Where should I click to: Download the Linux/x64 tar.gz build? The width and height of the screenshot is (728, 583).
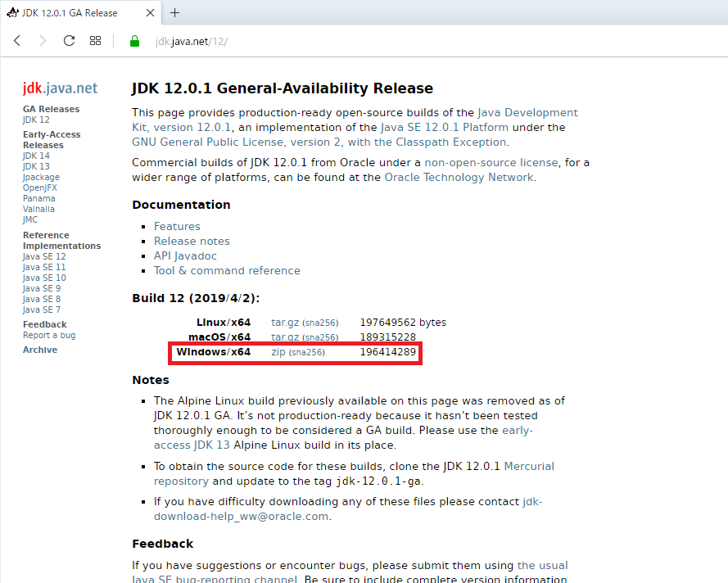point(285,322)
